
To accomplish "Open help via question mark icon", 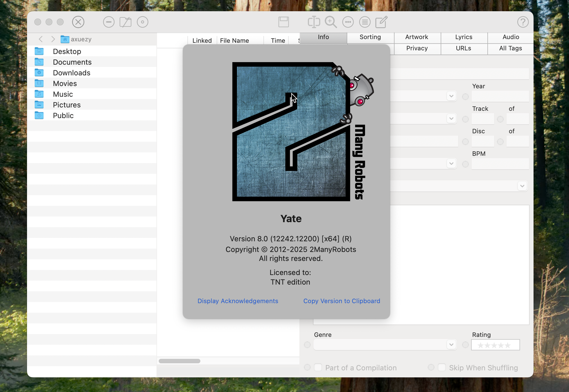I will [x=523, y=22].
